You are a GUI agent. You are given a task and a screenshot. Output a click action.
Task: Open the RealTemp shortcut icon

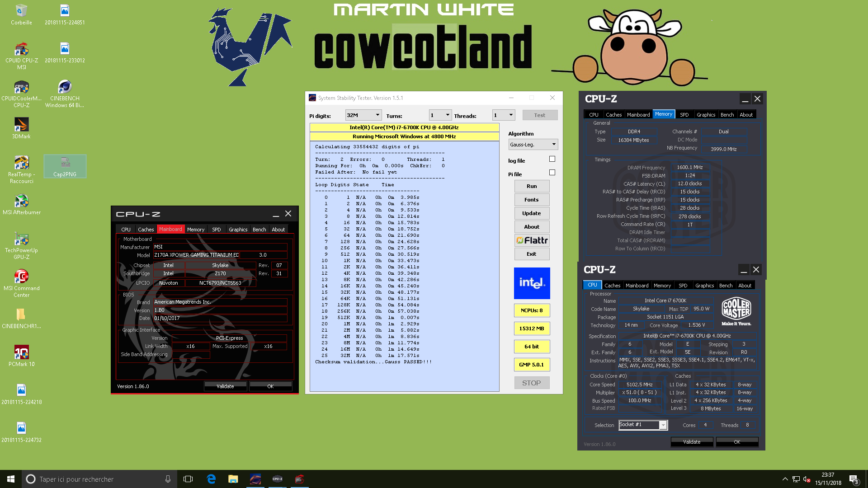21,170
